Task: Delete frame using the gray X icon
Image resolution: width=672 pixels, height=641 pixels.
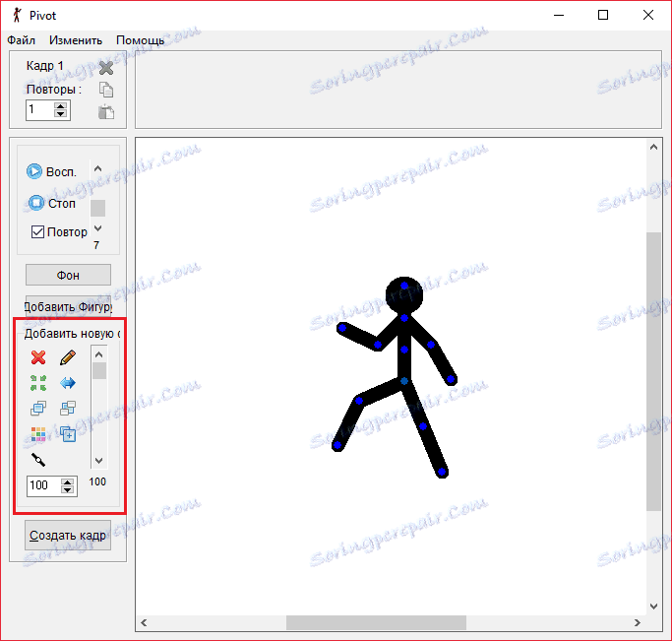Action: click(106, 68)
